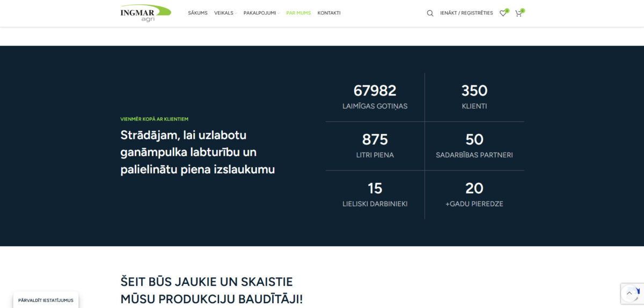Viewport: 644px width, 308px height.
Task: Select the Par mums menu item
Action: click(298, 13)
